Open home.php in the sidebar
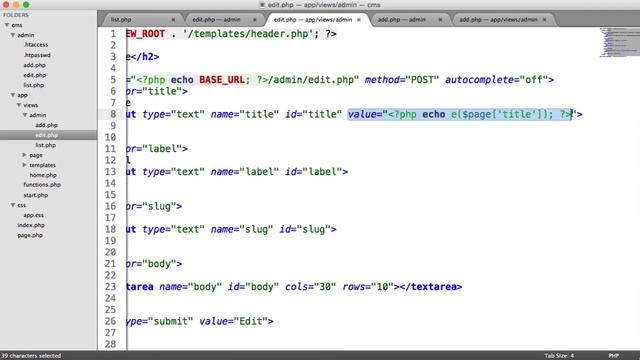This screenshot has height=360, width=640. coord(43,175)
